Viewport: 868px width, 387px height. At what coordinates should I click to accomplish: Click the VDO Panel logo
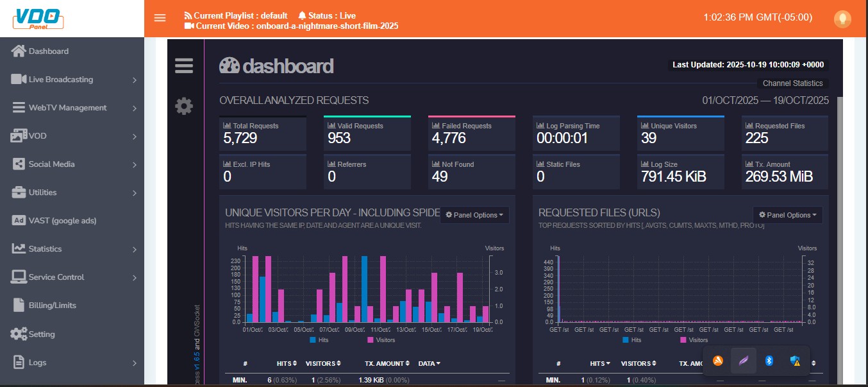tap(40, 18)
